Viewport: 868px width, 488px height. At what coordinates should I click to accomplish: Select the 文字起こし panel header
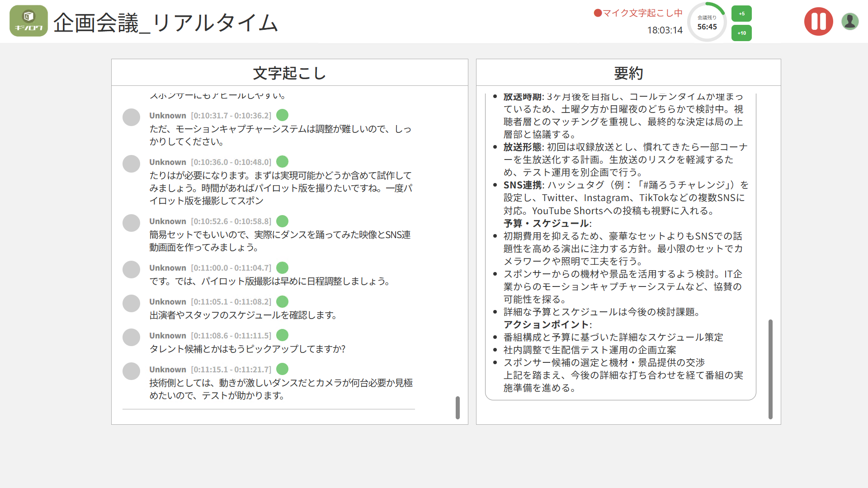[289, 72]
